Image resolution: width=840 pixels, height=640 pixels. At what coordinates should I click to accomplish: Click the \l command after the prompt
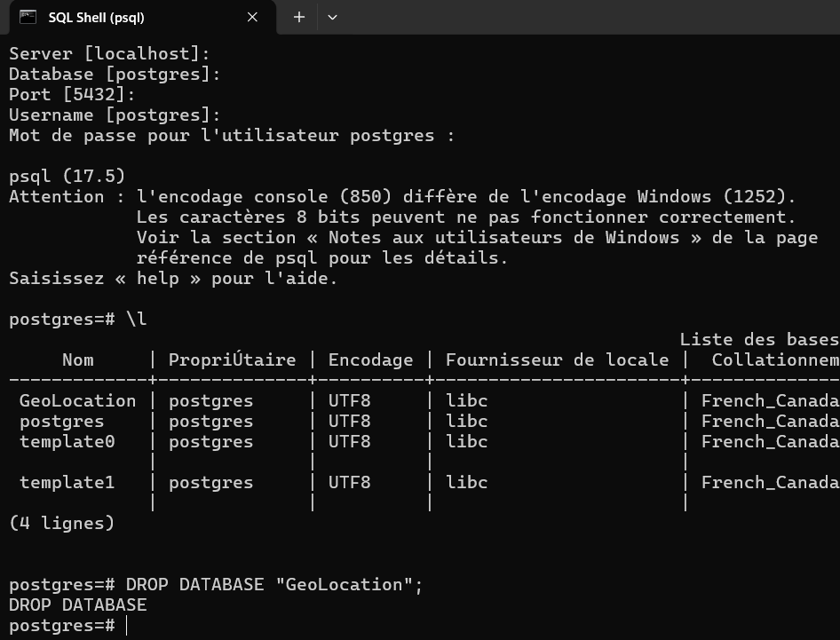point(136,320)
